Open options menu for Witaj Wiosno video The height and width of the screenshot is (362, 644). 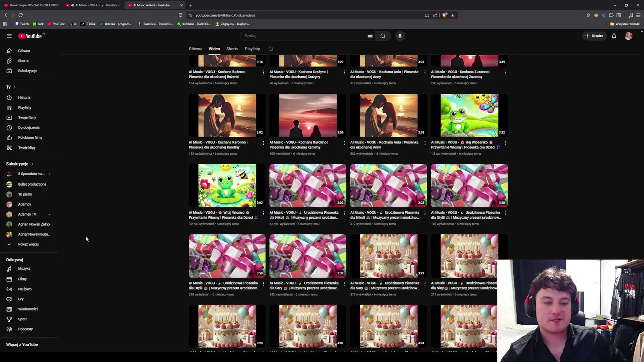pyautogui.click(x=263, y=213)
